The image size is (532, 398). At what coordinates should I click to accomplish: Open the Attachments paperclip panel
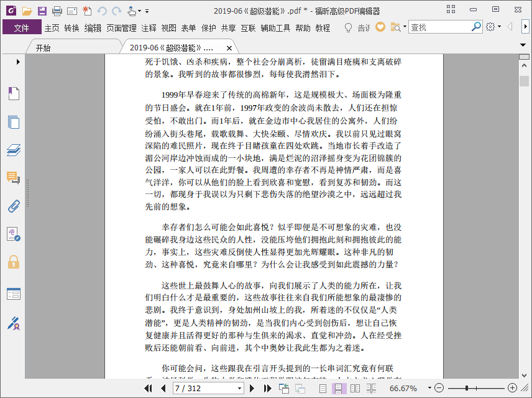tap(14, 206)
